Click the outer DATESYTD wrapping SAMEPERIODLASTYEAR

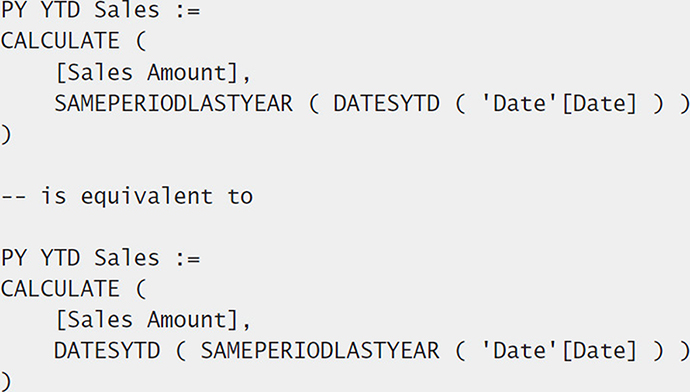point(107,351)
